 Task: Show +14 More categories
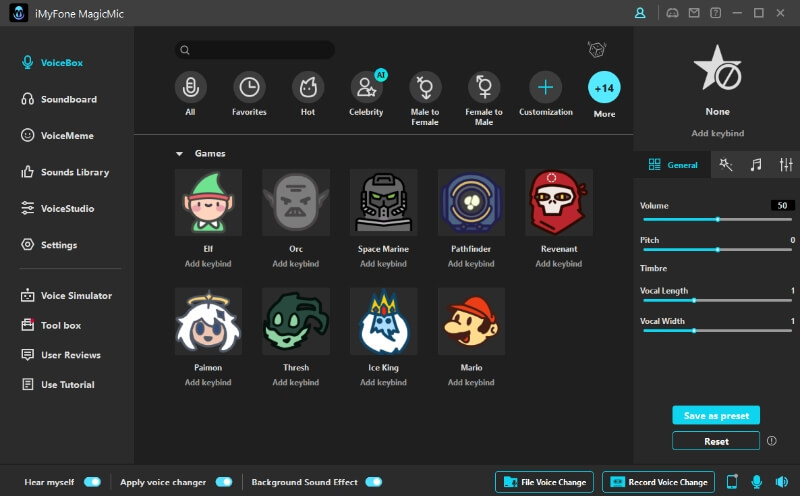tap(604, 87)
